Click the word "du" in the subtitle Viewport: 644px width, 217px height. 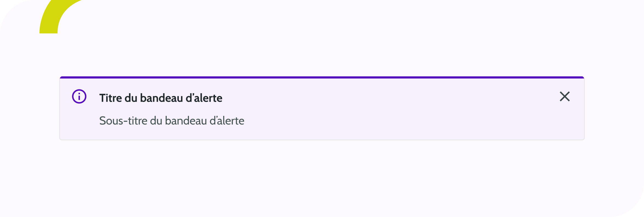pos(156,121)
